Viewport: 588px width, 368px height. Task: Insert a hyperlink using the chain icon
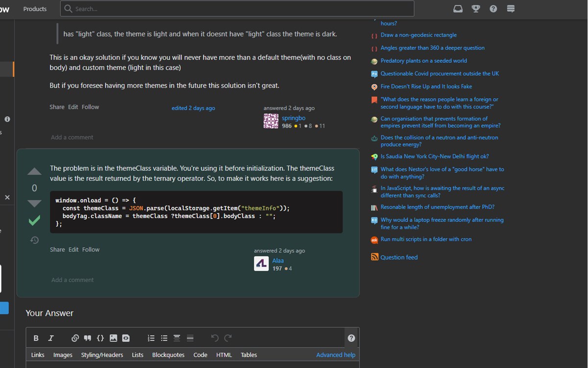pos(75,338)
